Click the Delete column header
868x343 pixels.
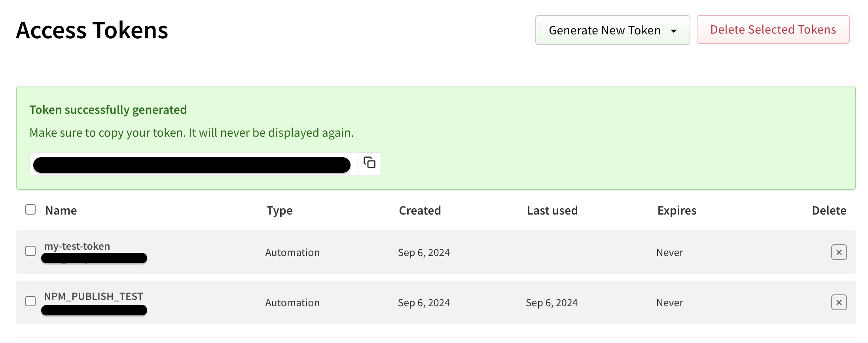829,211
